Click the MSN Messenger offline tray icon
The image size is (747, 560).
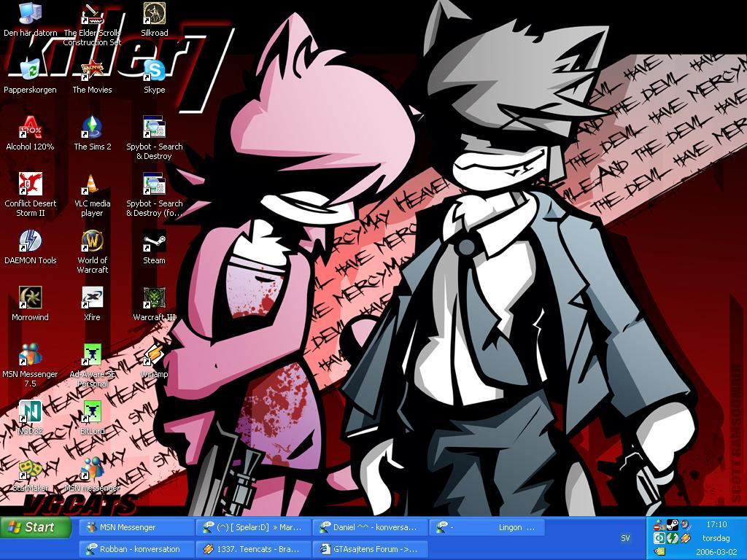click(x=659, y=525)
